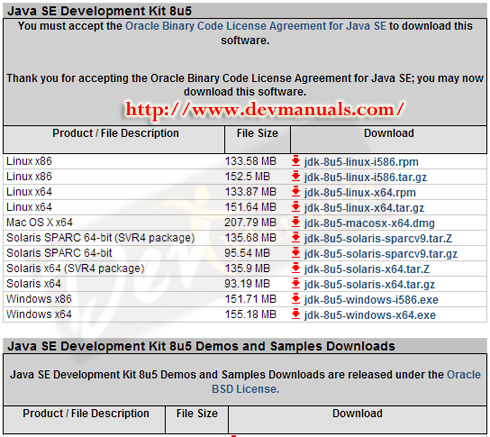Viewport: 490px width, 437px height.
Task: Download jdk-8u5-linux-x64.tar.gz file link
Action: [364, 208]
